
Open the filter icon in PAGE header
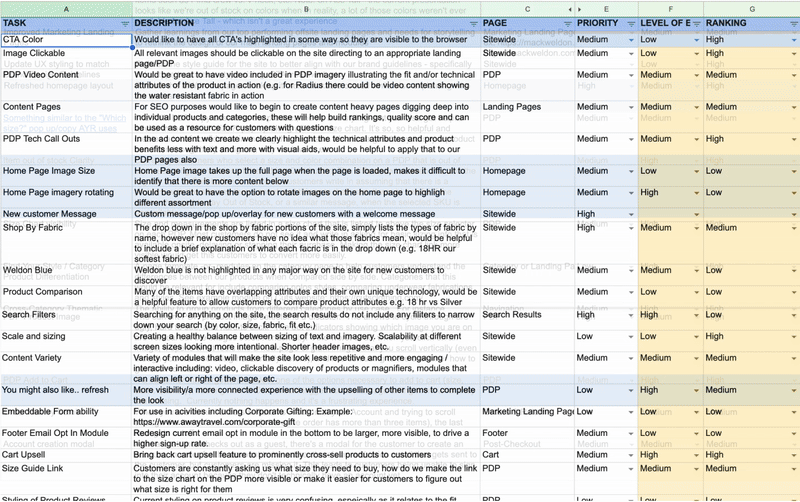(567, 24)
